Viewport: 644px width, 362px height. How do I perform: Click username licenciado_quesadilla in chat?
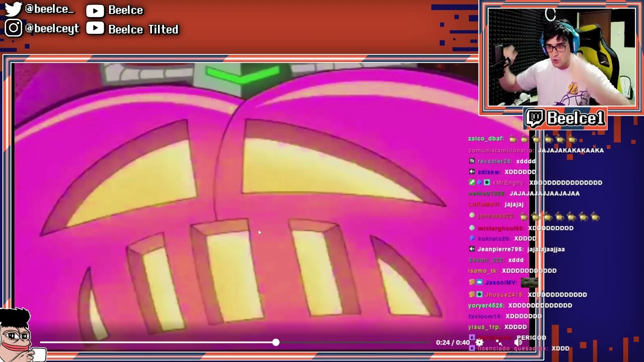coord(512,348)
